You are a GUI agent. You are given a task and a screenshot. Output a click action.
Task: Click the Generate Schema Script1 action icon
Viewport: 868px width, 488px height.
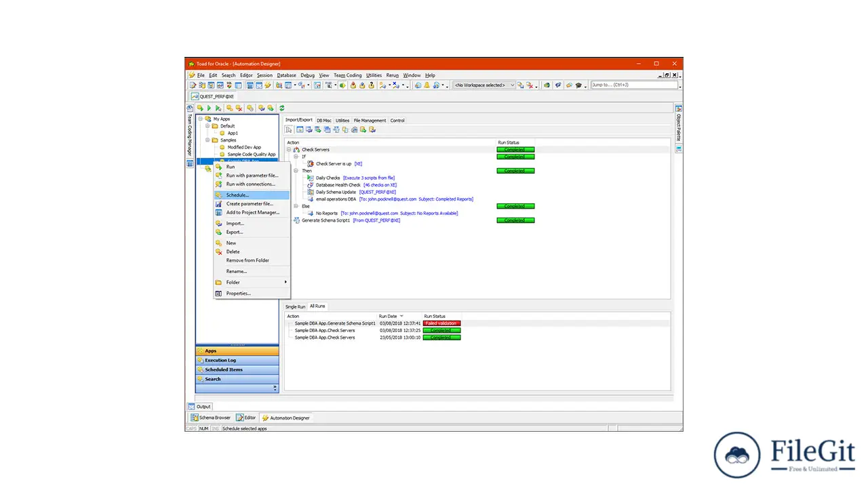click(296, 220)
